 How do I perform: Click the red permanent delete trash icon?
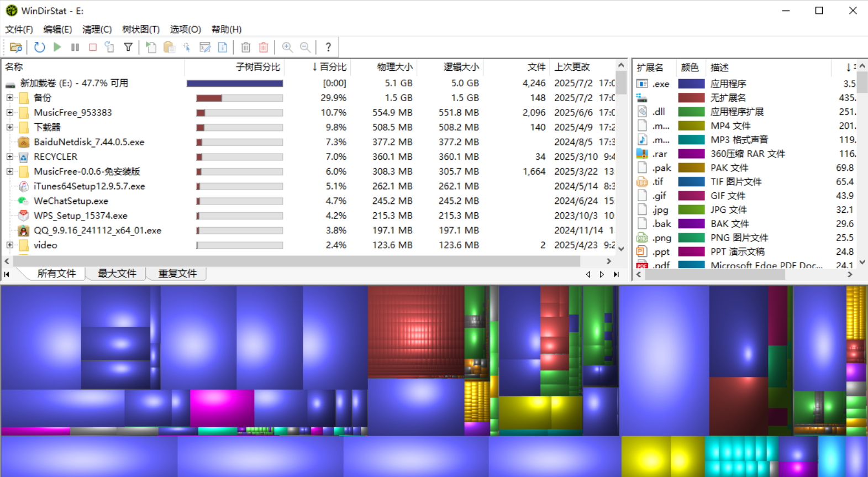click(x=264, y=48)
